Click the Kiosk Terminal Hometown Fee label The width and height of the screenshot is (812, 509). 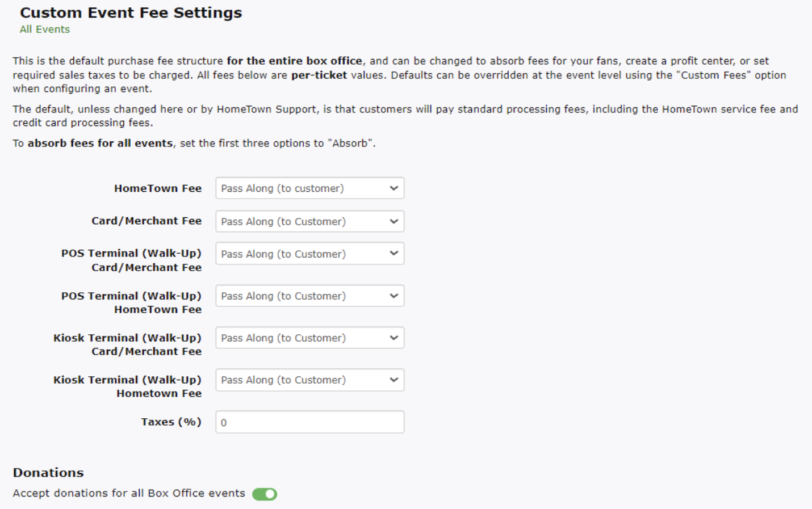click(x=127, y=386)
